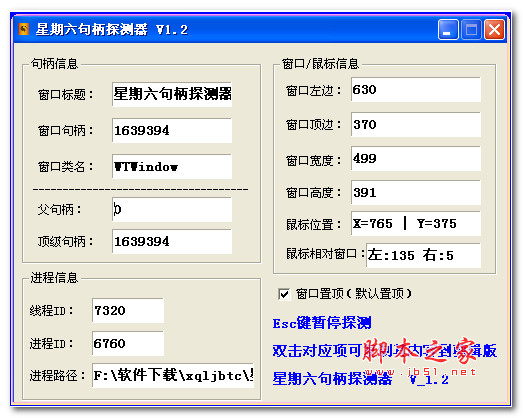Click the 句柄信息 group title

[54, 64]
